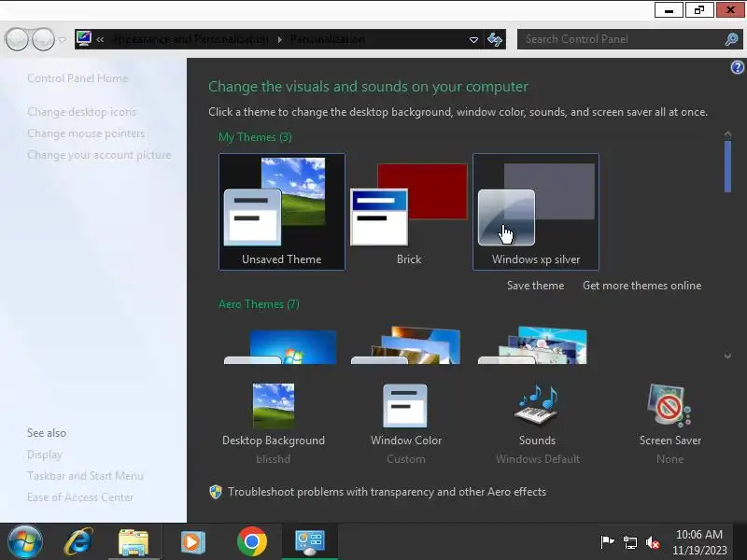Open Screen Saver settings icon
The image size is (747, 560).
[669, 405]
